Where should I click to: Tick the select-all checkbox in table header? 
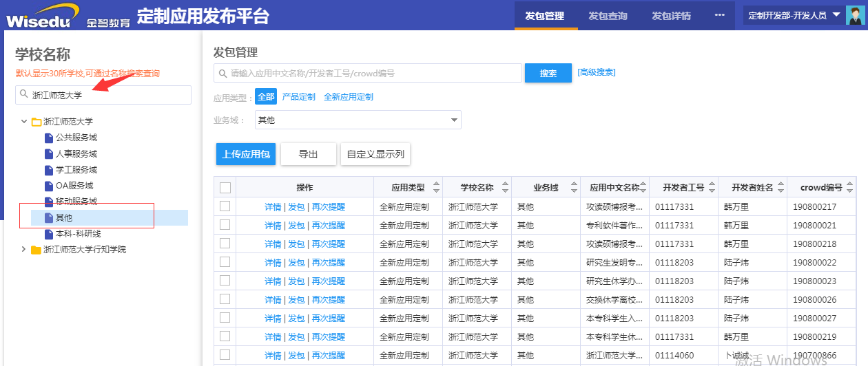click(225, 187)
